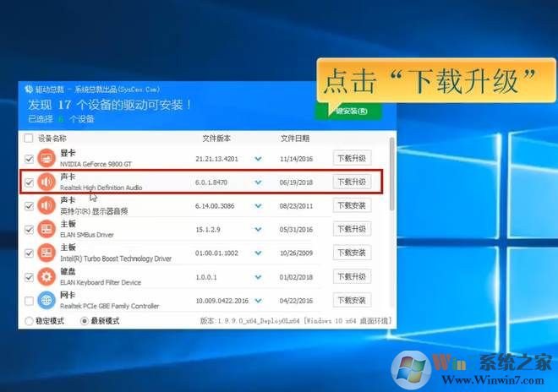The height and width of the screenshot is (392, 558).
Task: Click the date 11/14/2016 in the NVIDIA row
Action: click(296, 159)
